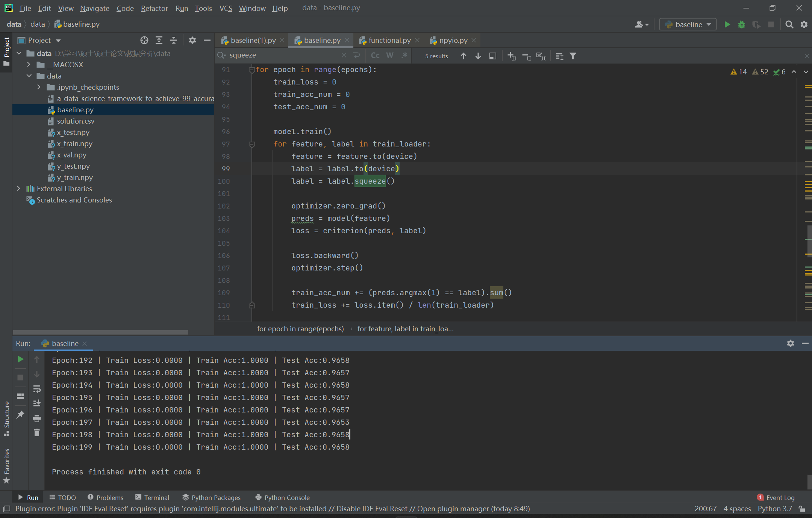Click the green Run button in top toolbar
The width and height of the screenshot is (812, 518).
727,24
